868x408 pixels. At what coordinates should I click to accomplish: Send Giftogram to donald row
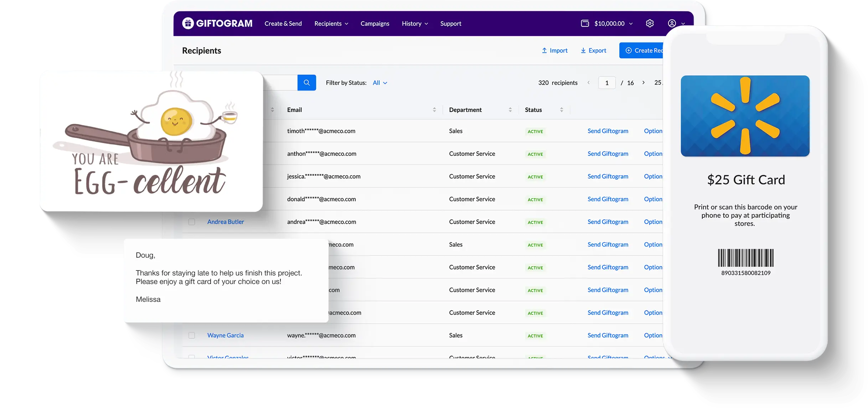(x=608, y=199)
